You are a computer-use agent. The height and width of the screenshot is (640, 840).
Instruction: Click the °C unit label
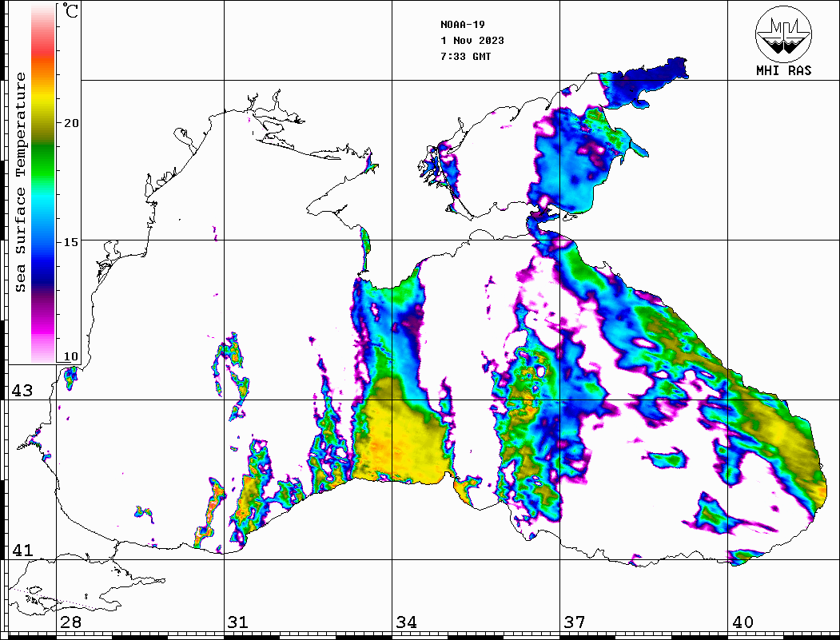click(x=70, y=10)
